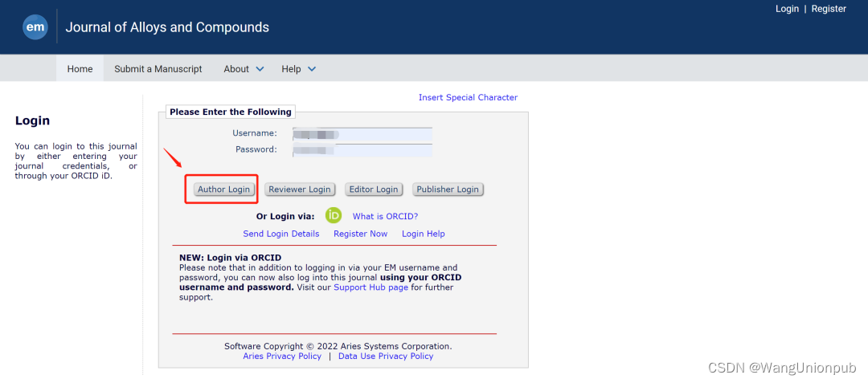This screenshot has height=383, width=868.
Task: Click Register Now link
Action: tap(360, 234)
